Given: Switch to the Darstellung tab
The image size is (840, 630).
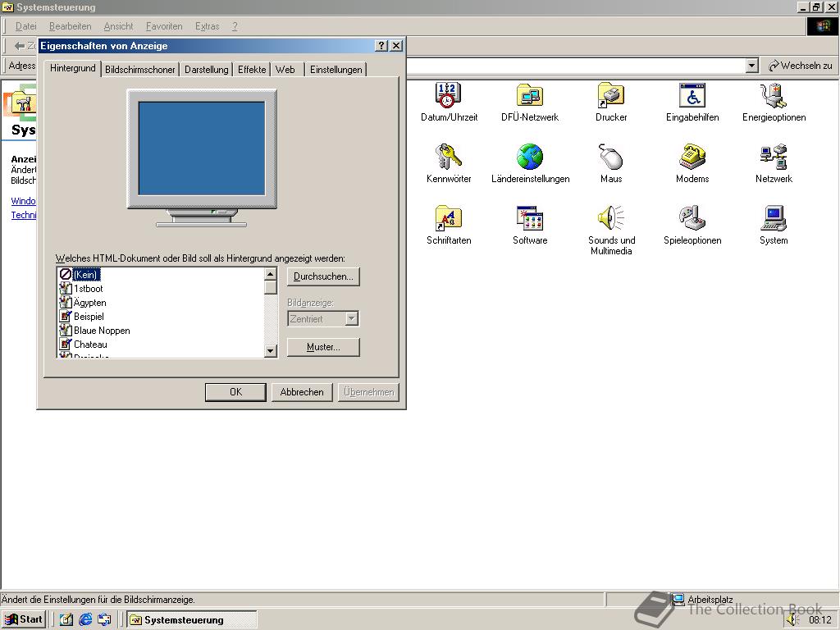Looking at the screenshot, I should point(206,70).
